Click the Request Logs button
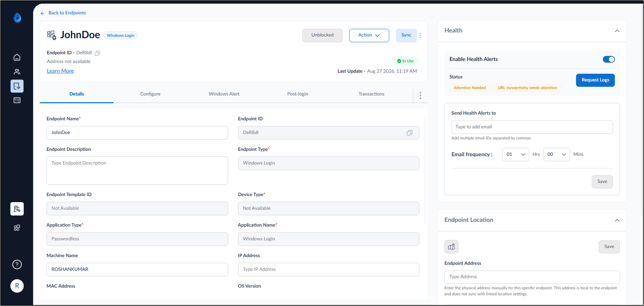Viewport: 644px width, 306px height. [595, 80]
